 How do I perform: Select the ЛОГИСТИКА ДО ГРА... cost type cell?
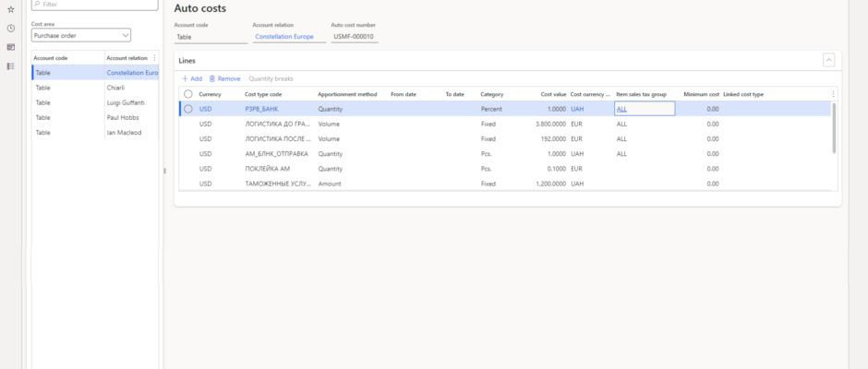(279, 124)
